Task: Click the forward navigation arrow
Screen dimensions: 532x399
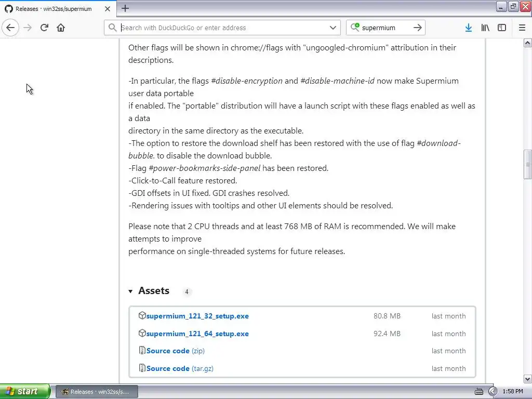Action: pyautogui.click(x=28, y=28)
